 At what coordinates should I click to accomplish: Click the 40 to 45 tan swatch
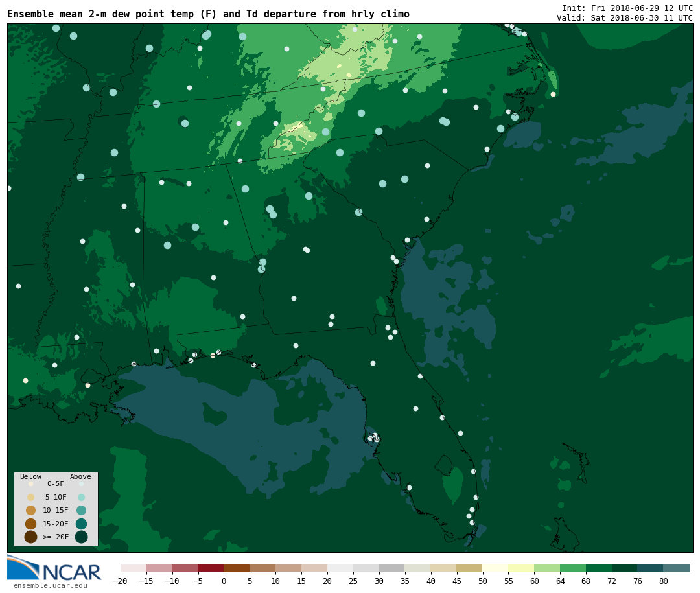point(444,568)
